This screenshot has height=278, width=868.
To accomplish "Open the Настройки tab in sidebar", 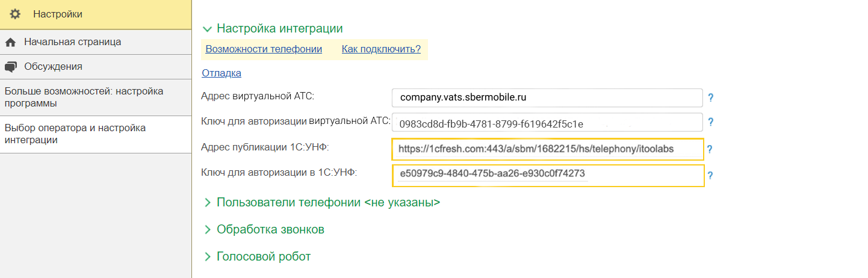I will click(x=58, y=14).
